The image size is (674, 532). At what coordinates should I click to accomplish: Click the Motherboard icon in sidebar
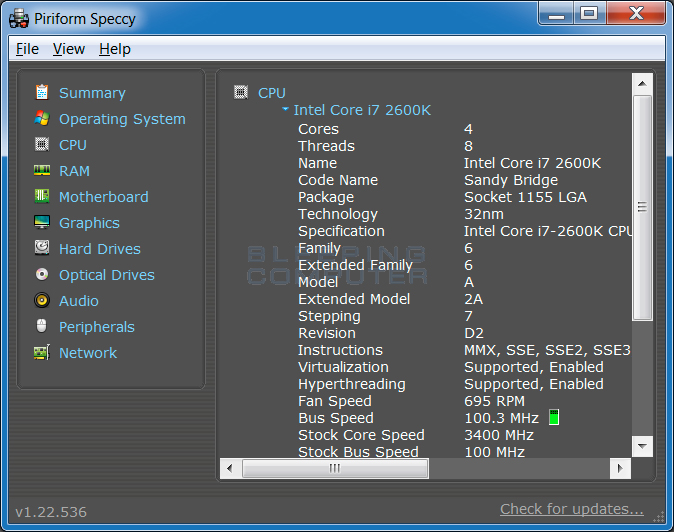42,197
